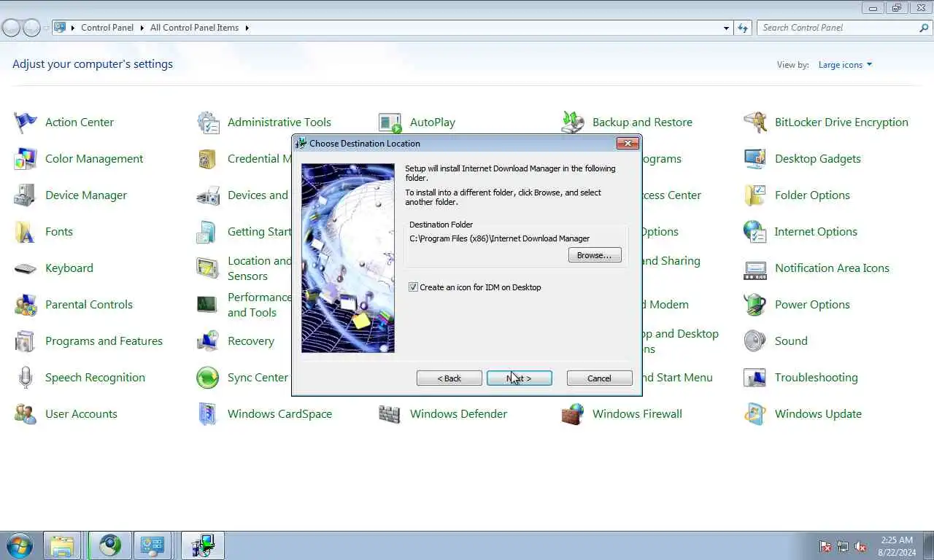Image resolution: width=934 pixels, height=560 pixels.
Task: Open Power Options link text
Action: pos(812,305)
